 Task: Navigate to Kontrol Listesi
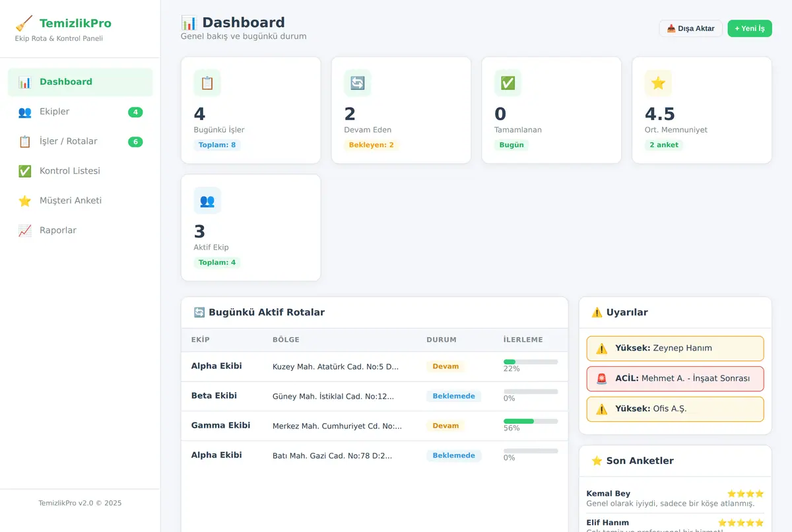click(81, 172)
